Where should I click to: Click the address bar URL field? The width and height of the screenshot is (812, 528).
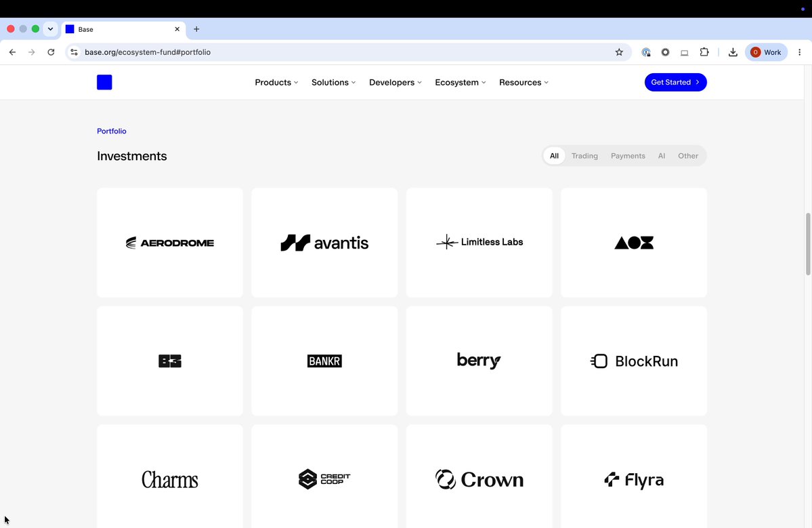pyautogui.click(x=347, y=52)
